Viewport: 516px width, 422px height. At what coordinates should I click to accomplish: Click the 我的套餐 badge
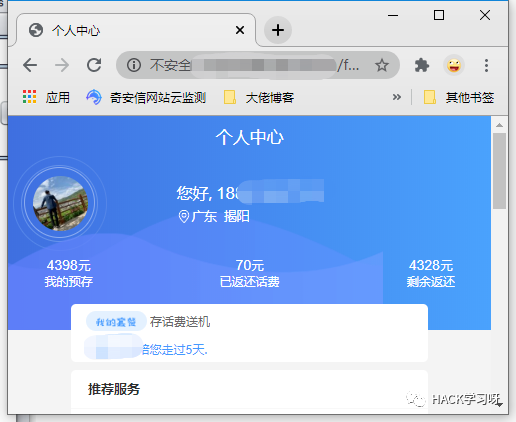coord(116,321)
